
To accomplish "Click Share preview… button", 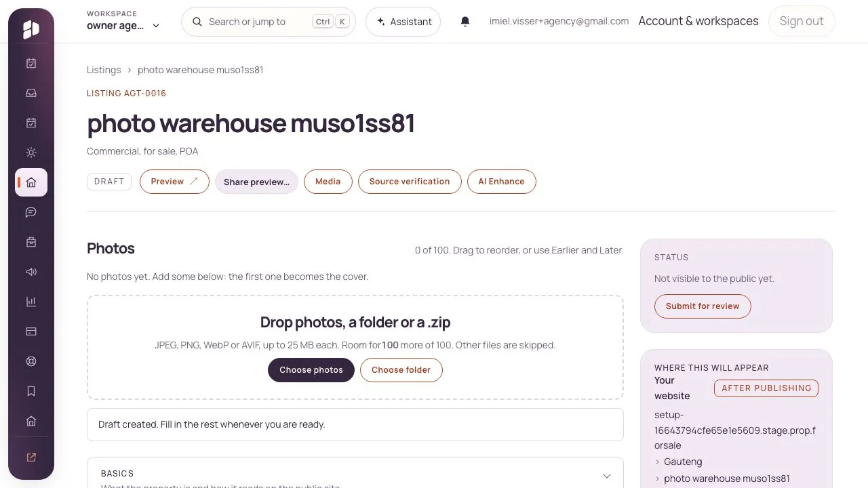I will coord(256,182).
